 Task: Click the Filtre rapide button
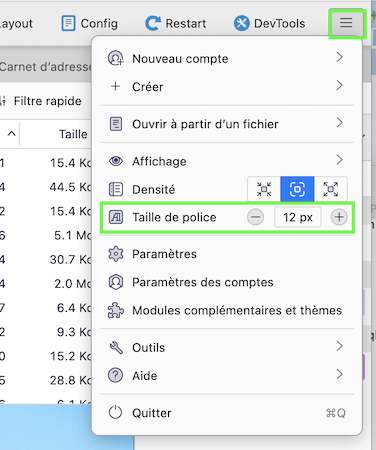pyautogui.click(x=41, y=101)
